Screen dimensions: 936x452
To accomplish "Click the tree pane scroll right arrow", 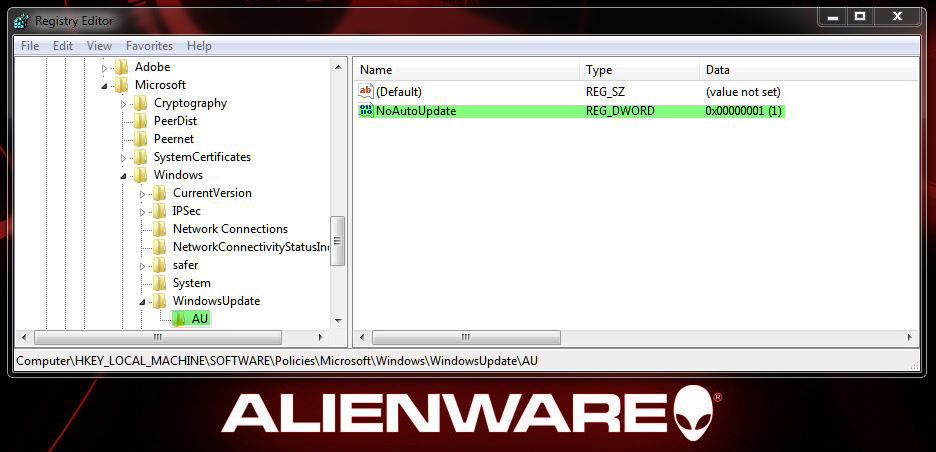I will click(x=321, y=337).
